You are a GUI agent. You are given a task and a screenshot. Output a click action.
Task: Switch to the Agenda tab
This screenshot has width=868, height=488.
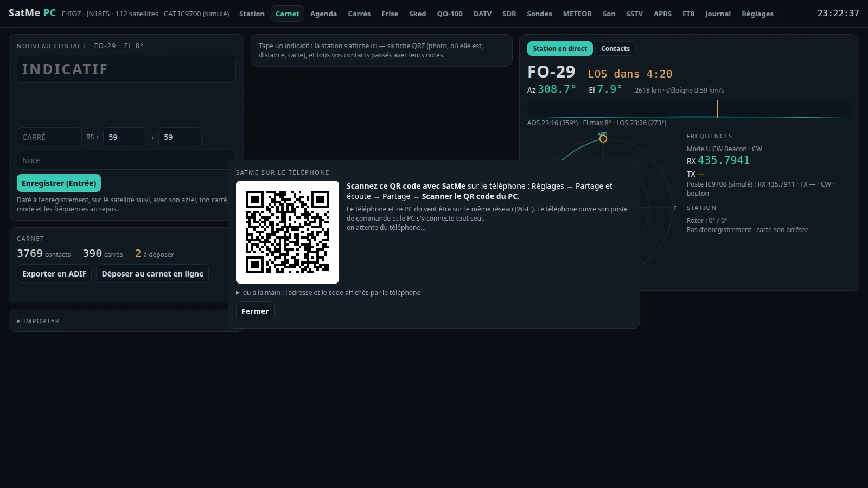323,14
